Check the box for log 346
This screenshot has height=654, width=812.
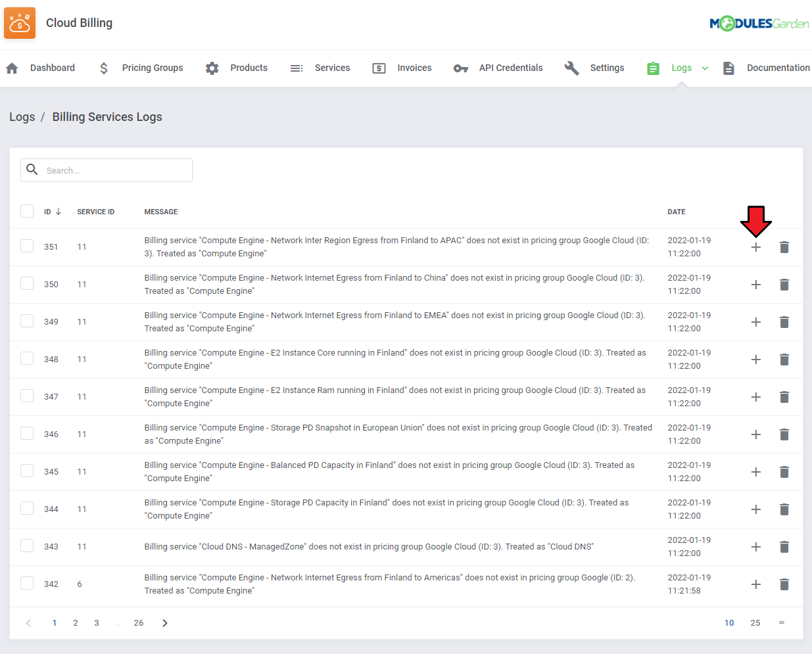[27, 433]
